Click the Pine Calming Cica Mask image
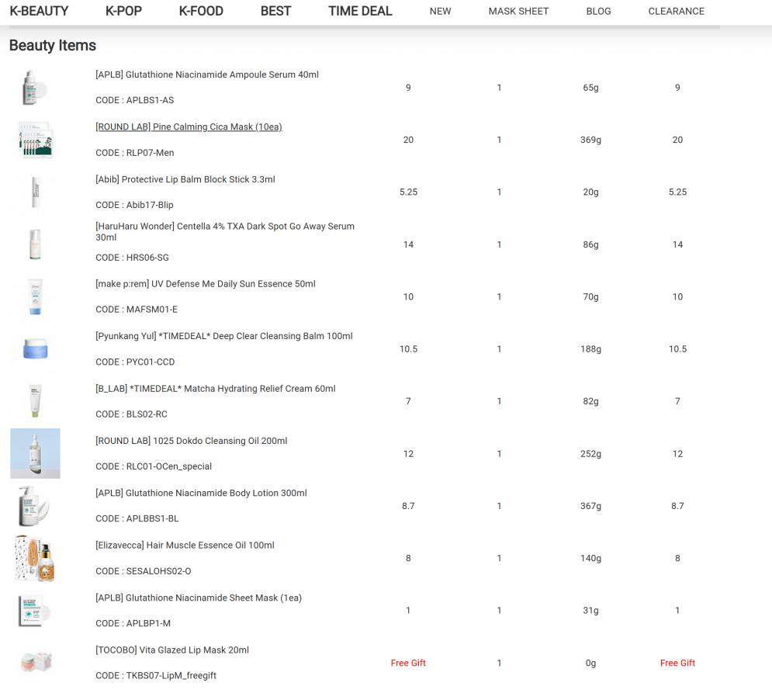Viewport: 772px width, 700px height. (35, 140)
